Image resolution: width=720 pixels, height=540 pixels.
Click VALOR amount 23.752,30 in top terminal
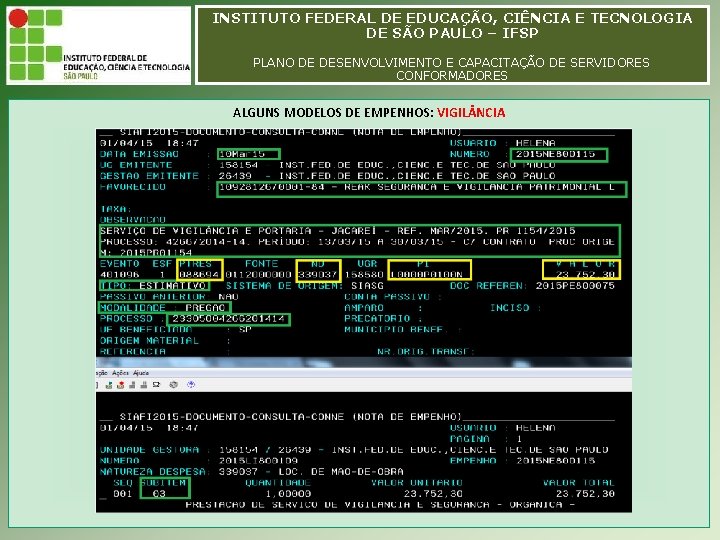point(585,275)
